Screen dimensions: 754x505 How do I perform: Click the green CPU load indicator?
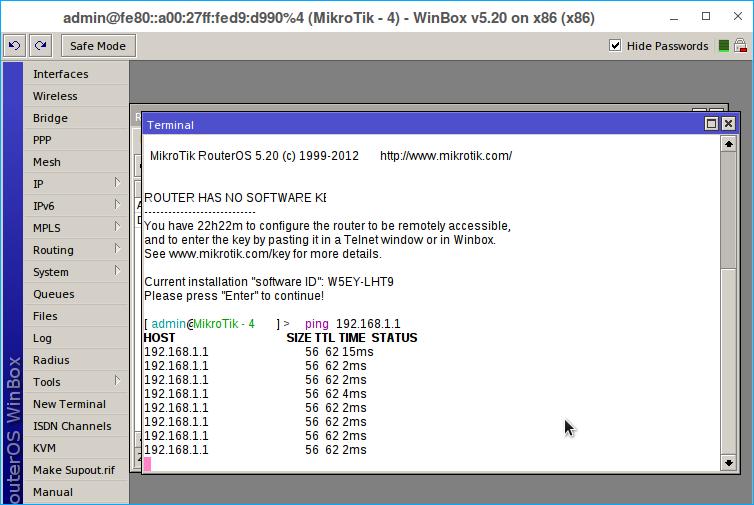(724, 46)
